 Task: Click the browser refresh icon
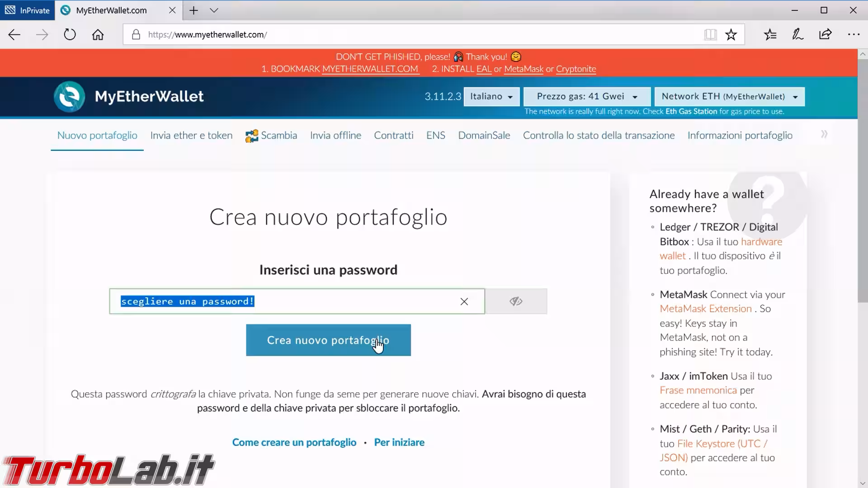pos(70,34)
